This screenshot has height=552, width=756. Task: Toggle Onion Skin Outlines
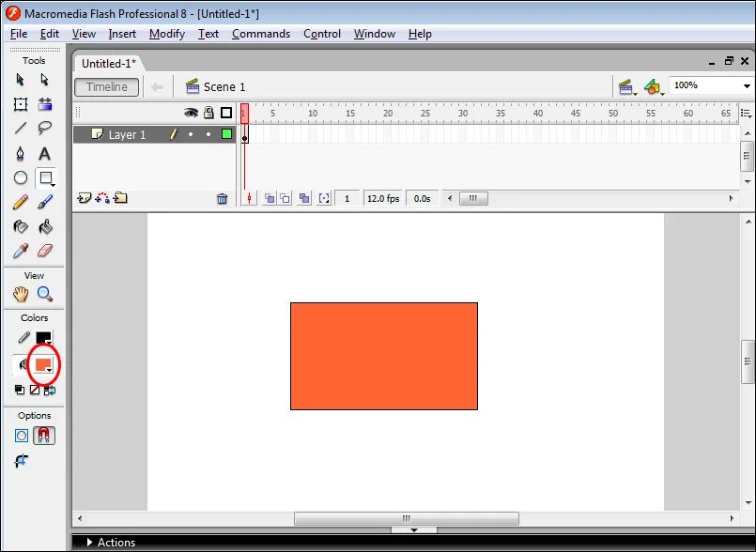[x=285, y=199]
